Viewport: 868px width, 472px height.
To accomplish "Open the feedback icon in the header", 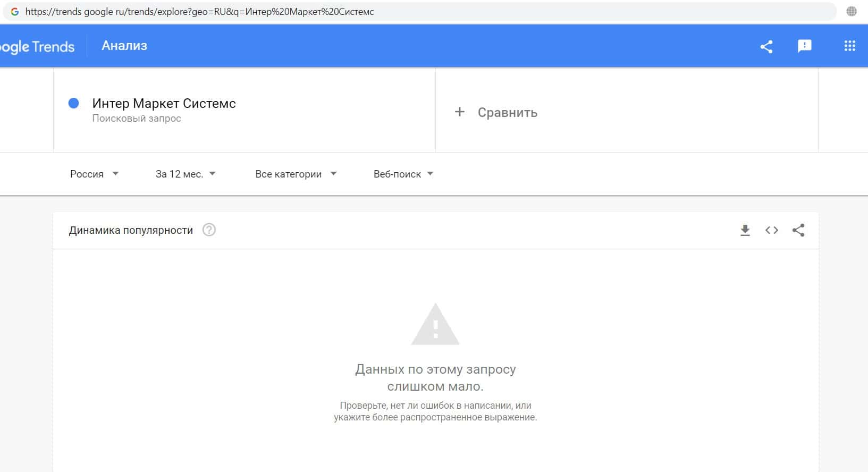I will pos(805,46).
